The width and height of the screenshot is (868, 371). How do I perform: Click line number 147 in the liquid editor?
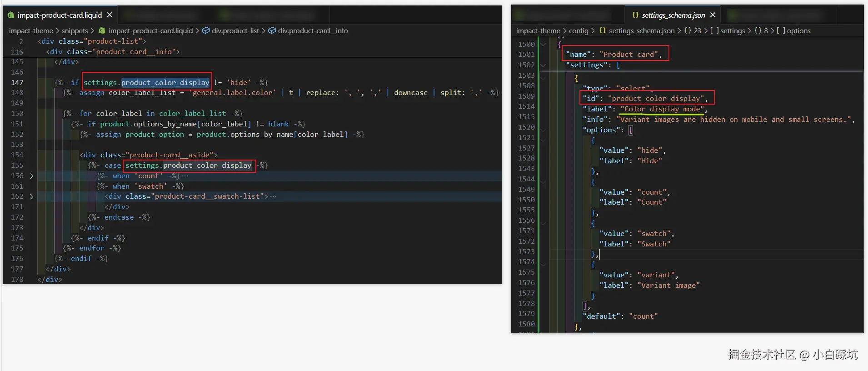pyautogui.click(x=17, y=82)
